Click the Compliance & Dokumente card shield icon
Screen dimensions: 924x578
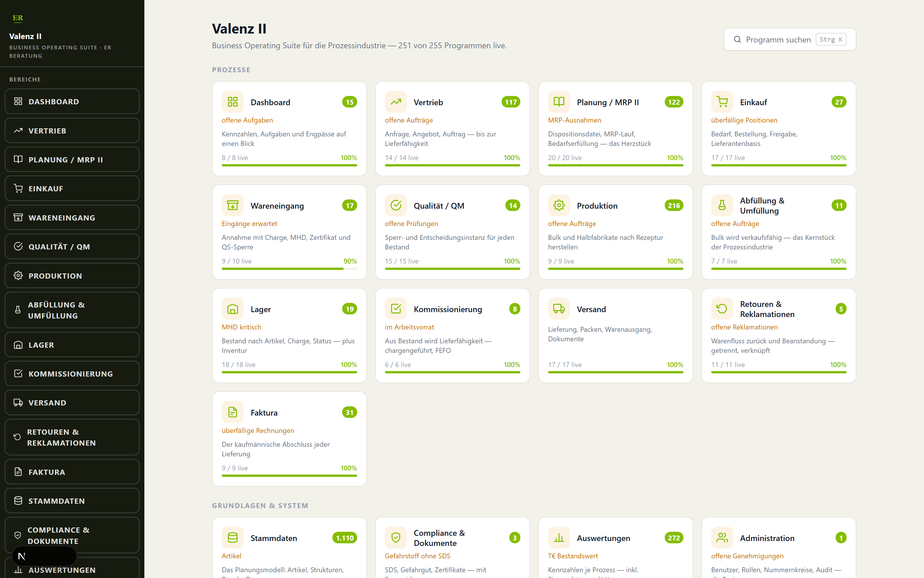click(x=396, y=538)
